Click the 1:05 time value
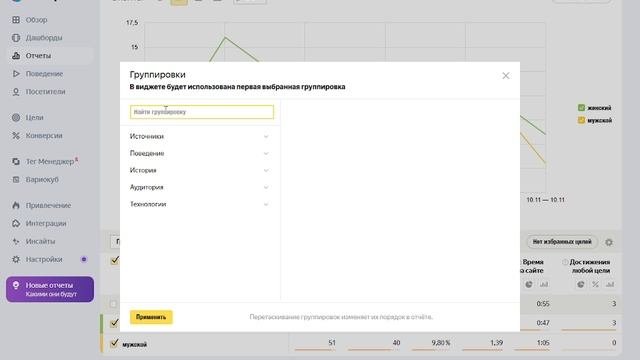640x360 pixels. click(x=543, y=343)
